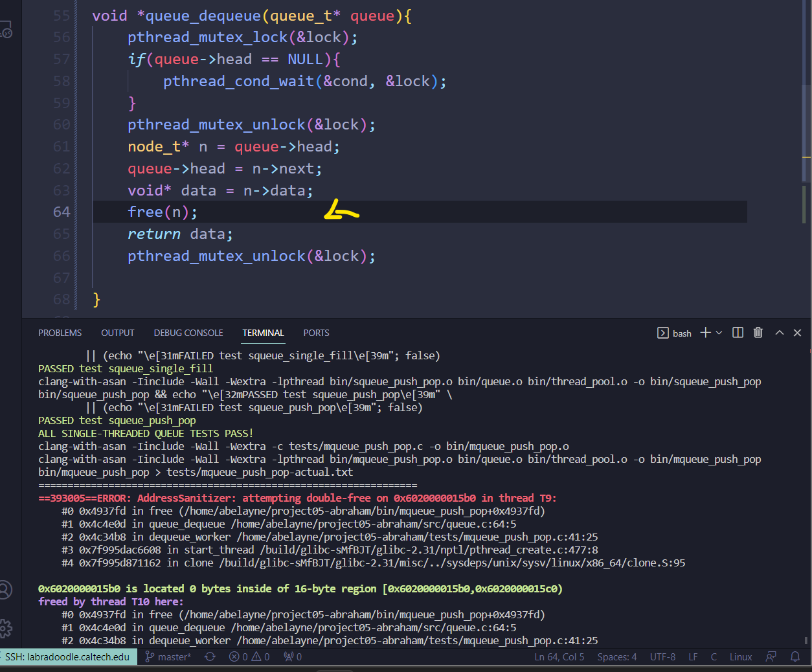
Task: Click 'PASSED test squeue_push_pop' terminal line
Action: pyautogui.click(x=117, y=420)
